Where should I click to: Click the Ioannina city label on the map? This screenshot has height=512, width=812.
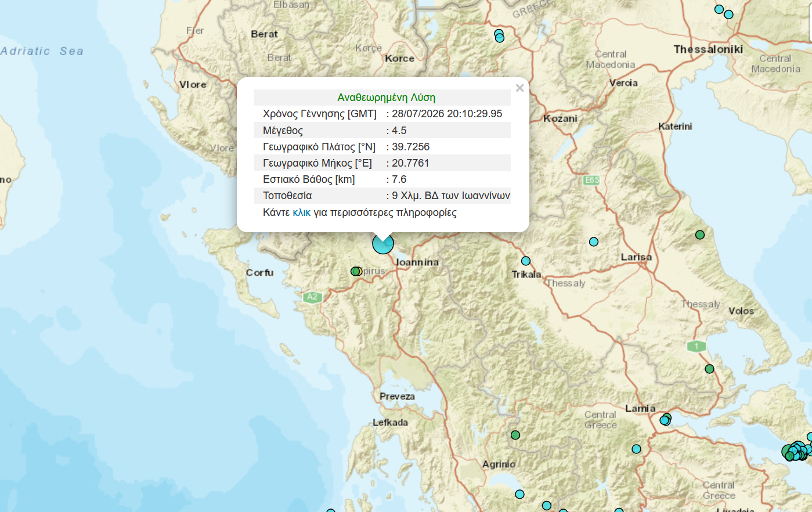[417, 262]
